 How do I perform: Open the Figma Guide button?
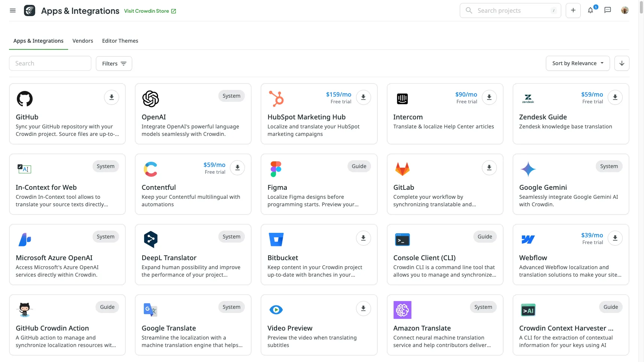click(359, 166)
